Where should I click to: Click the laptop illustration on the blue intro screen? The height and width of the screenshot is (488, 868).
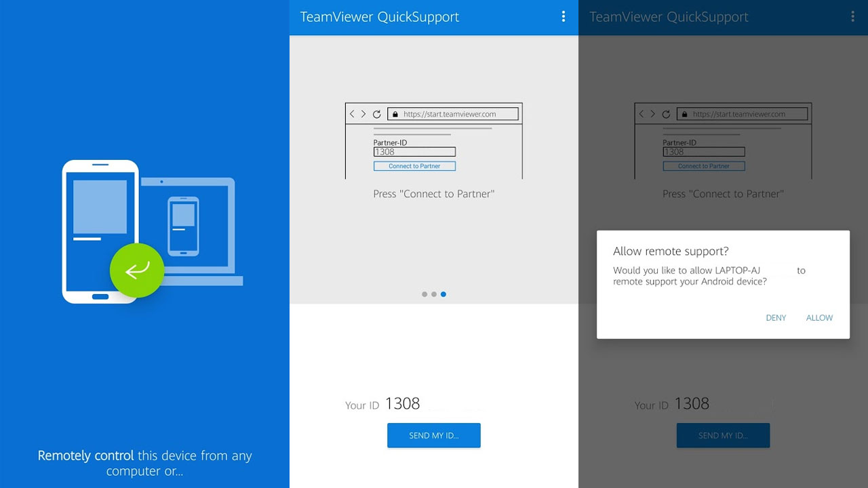point(193,231)
